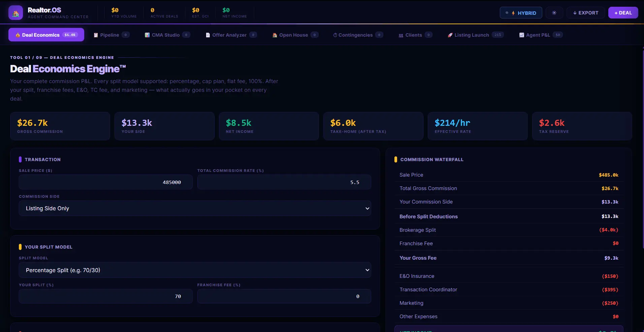Screen dimensions: 644x332
Task: Click the Contingencies timer icon
Action: tap(335, 35)
